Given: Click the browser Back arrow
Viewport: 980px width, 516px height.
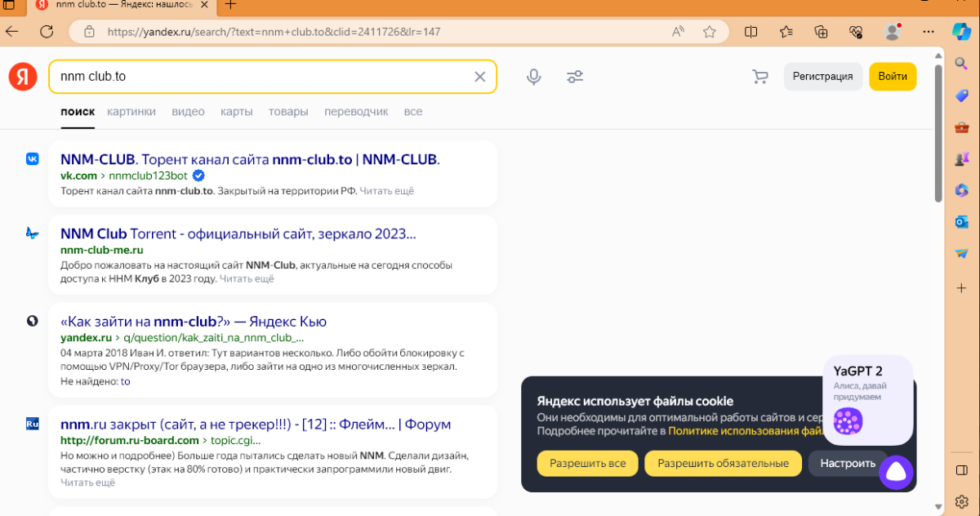Looking at the screenshot, I should (12, 32).
